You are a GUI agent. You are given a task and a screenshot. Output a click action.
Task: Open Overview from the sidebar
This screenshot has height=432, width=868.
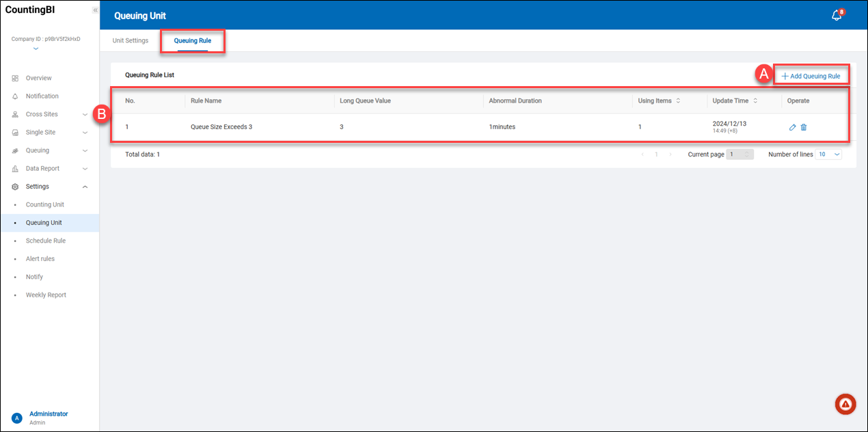[x=38, y=78]
